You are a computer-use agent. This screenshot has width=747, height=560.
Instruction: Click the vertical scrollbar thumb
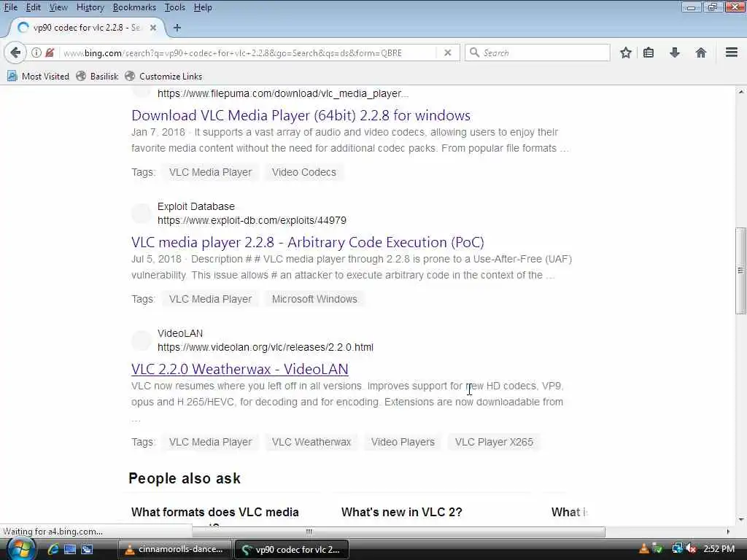740,271
